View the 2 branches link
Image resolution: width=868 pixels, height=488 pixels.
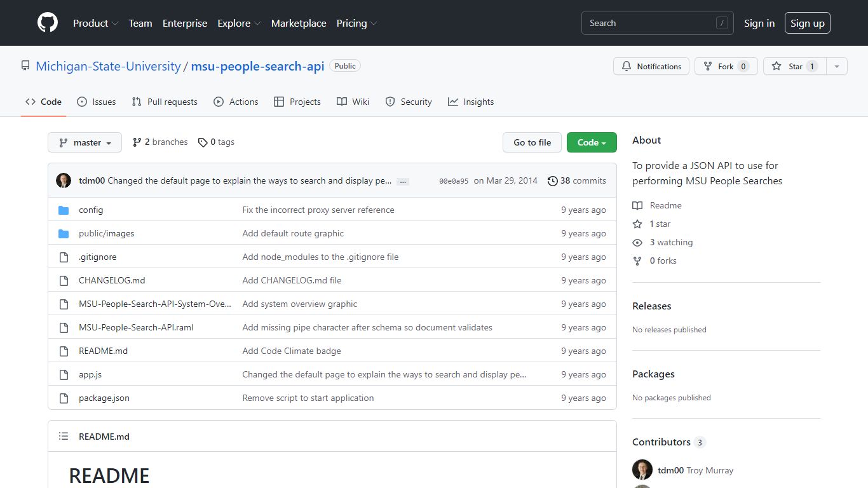click(x=160, y=142)
